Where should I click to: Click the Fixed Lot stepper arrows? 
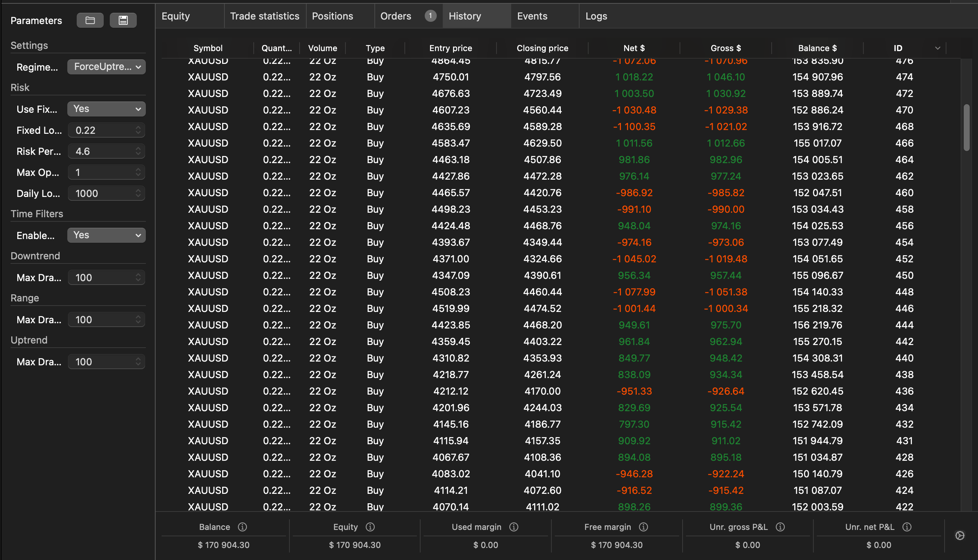tap(138, 130)
